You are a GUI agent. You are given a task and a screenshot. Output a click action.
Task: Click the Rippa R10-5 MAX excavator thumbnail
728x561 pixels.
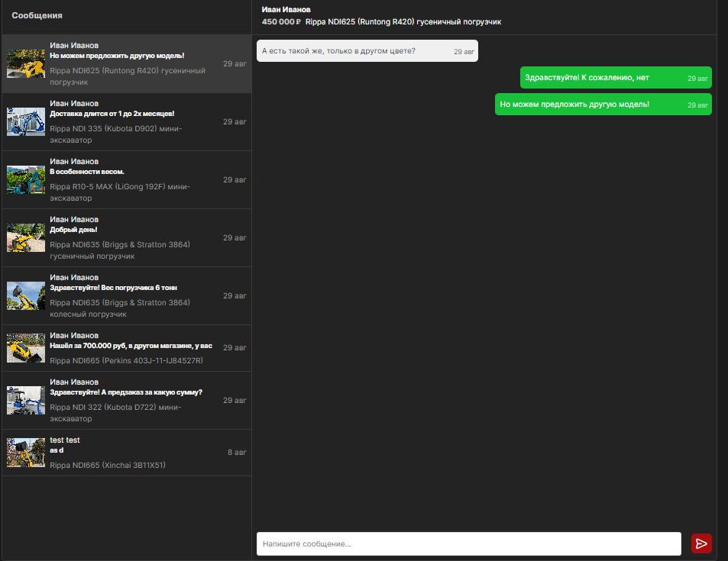click(x=26, y=180)
